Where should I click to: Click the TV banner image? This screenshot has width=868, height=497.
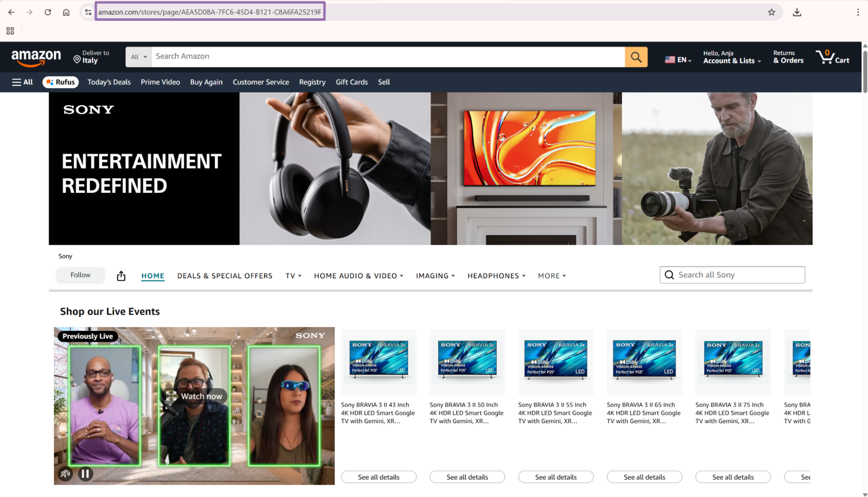click(x=526, y=168)
